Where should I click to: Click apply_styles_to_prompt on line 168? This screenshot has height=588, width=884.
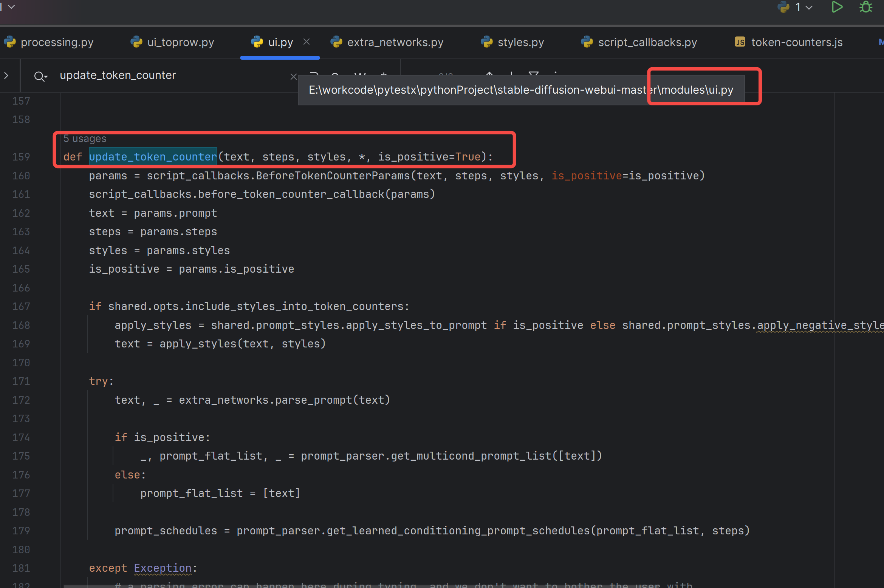[416, 325]
